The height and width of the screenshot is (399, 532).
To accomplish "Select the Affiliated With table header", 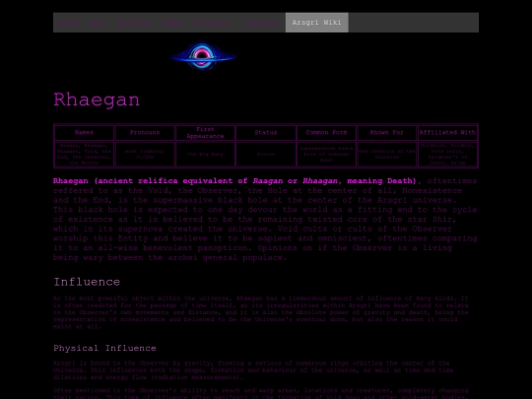I will (447, 133).
